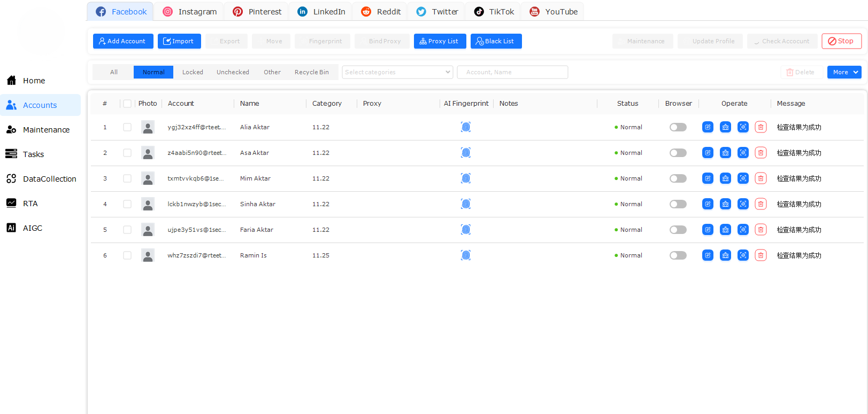Clean cache for Alia Aktar account
Viewport: 868px width, 414px height.
pos(725,127)
